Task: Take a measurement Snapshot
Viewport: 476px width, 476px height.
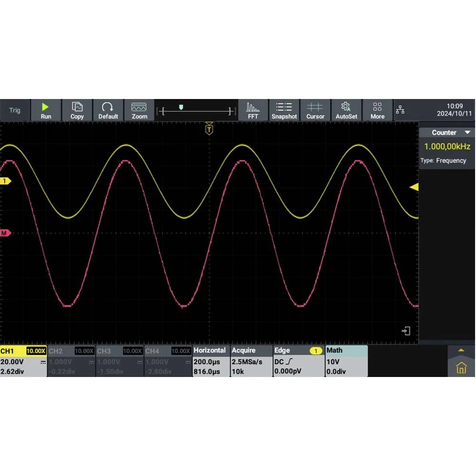Action: click(x=284, y=110)
